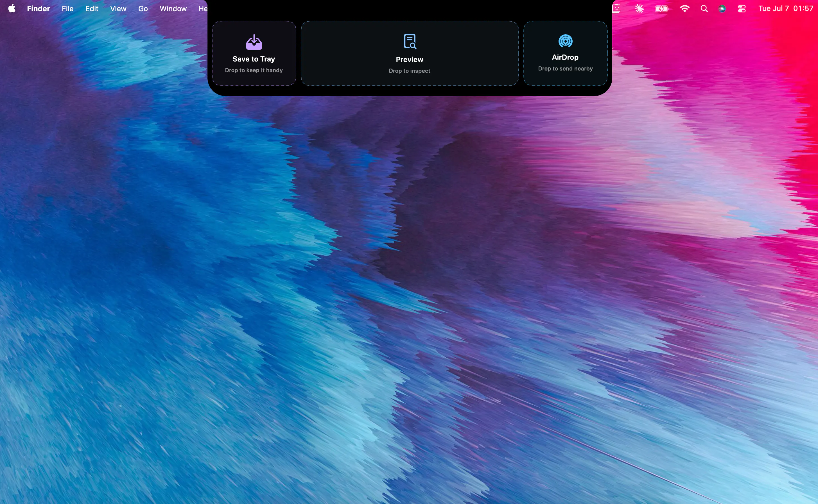Select the Save to Tray label
818x504 pixels.
(x=254, y=59)
